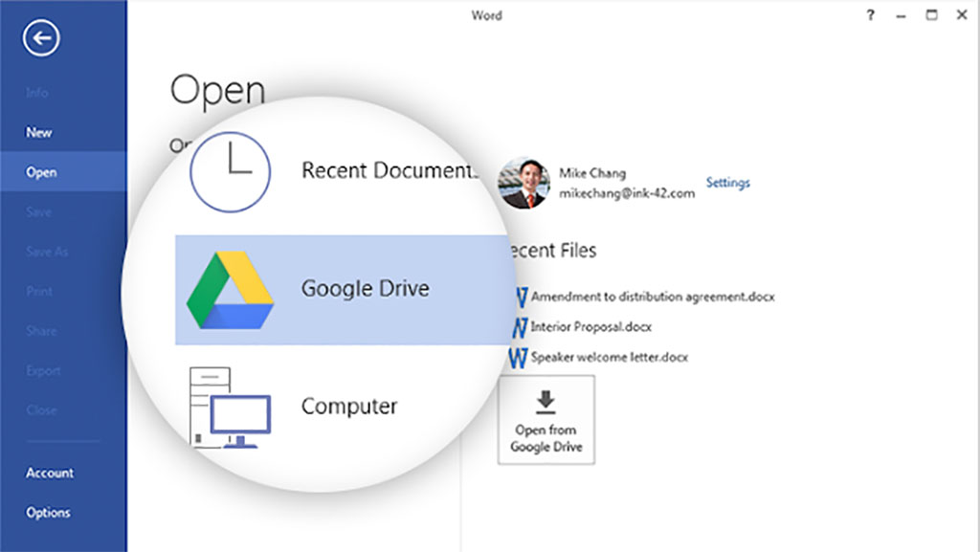Click Word icon beside Speaker welcome letter.docx

(518, 358)
